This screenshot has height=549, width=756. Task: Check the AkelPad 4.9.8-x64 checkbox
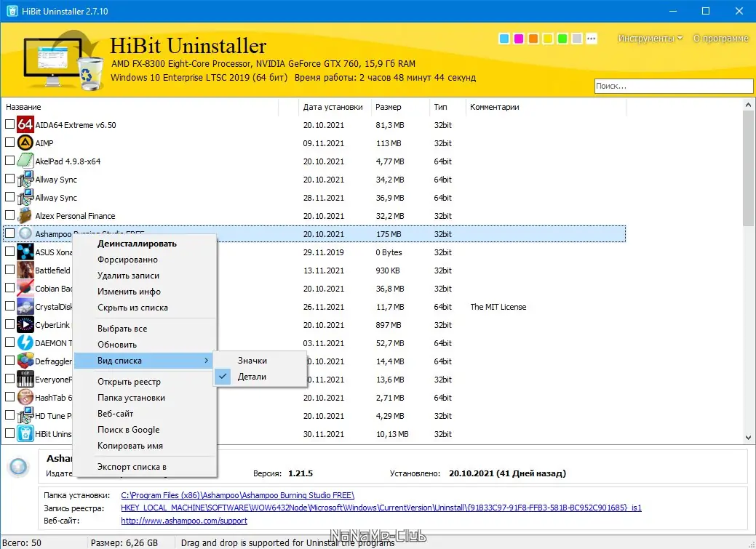point(9,161)
